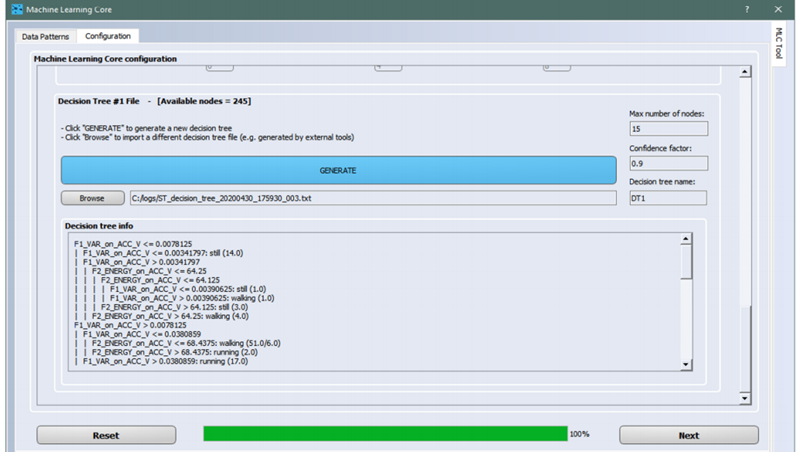
Task: Click line ending 'walking (4.0)'
Action: click(170, 316)
